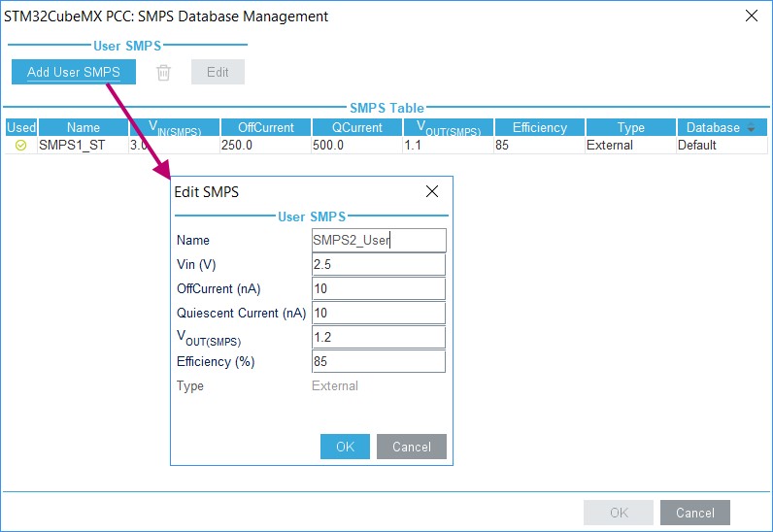
Task: Click the VIN(SMPS) column header
Action: pyautogui.click(x=175, y=128)
